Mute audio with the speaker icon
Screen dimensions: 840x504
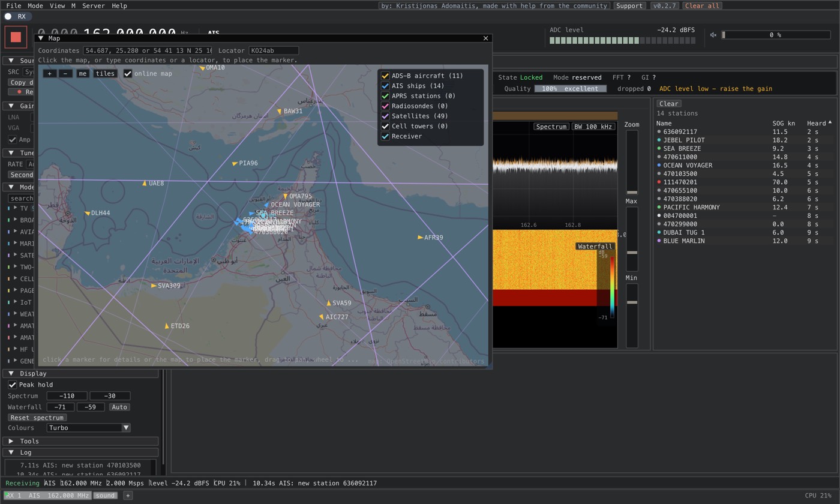[713, 35]
